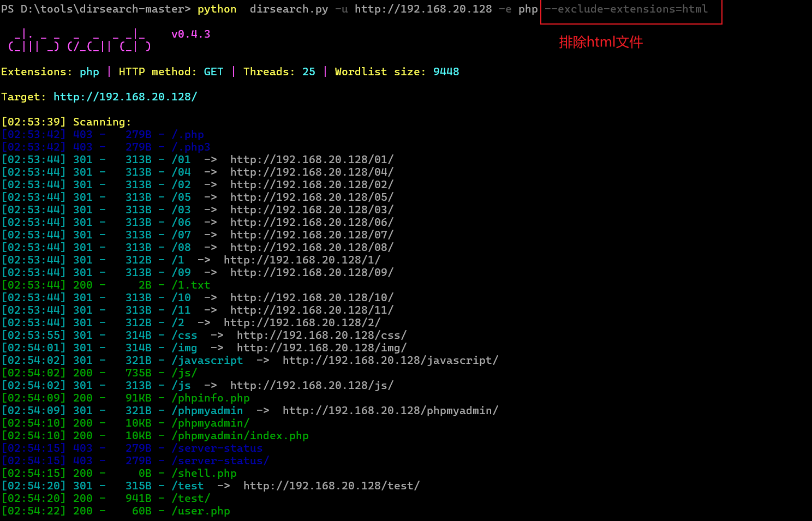The height and width of the screenshot is (521, 812).
Task: Click the http://192.168.20.128/img/ redirect link
Action: point(321,348)
